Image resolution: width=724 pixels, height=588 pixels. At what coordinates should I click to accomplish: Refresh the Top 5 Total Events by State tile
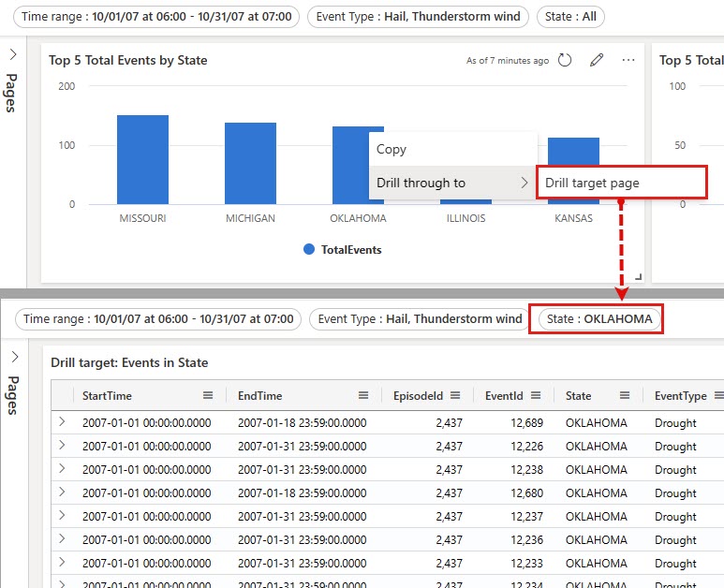(x=564, y=60)
